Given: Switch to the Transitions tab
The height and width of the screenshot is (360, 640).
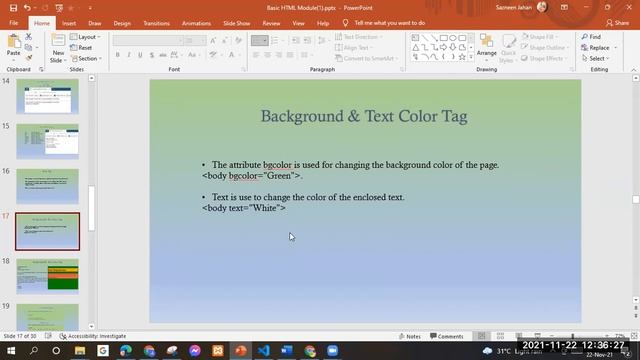Looking at the screenshot, I should click(x=156, y=23).
